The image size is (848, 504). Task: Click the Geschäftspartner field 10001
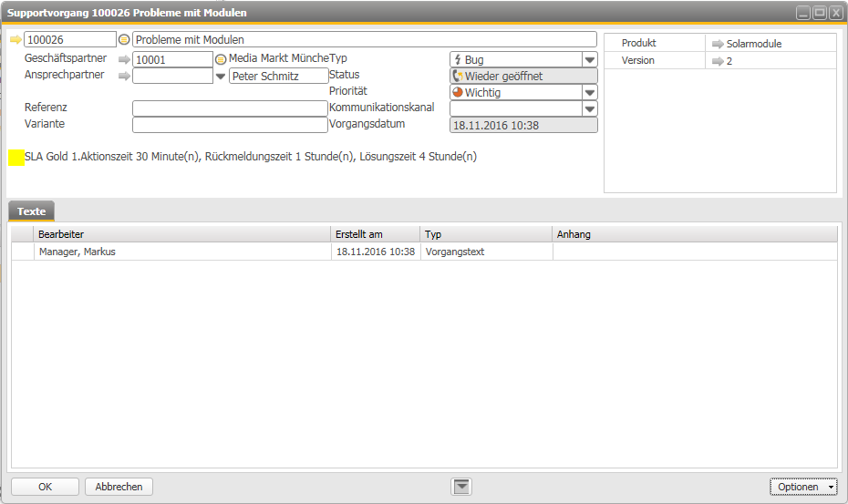coord(172,59)
